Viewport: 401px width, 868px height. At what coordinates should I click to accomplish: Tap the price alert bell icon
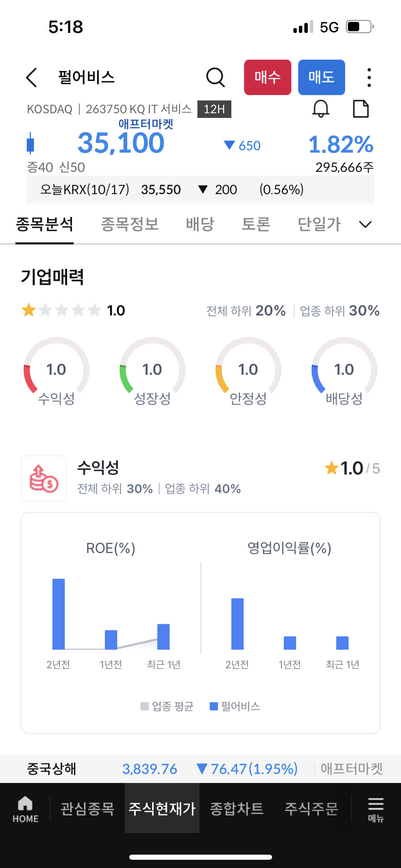point(321,109)
